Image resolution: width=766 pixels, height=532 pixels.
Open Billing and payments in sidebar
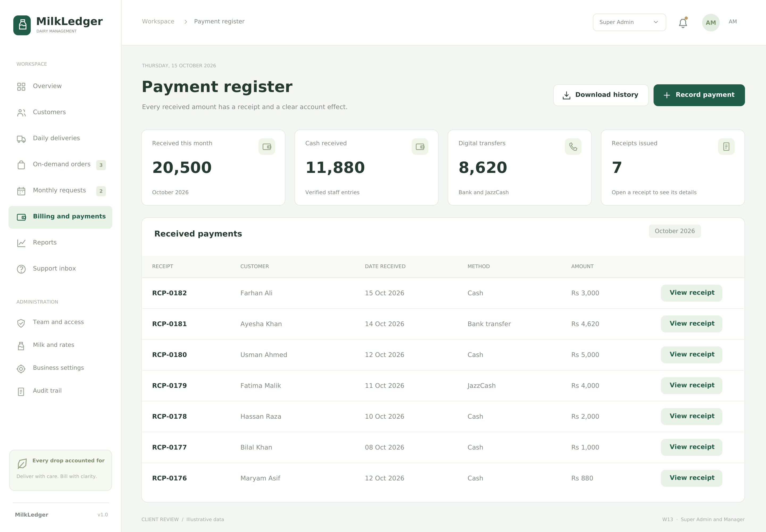(x=60, y=217)
